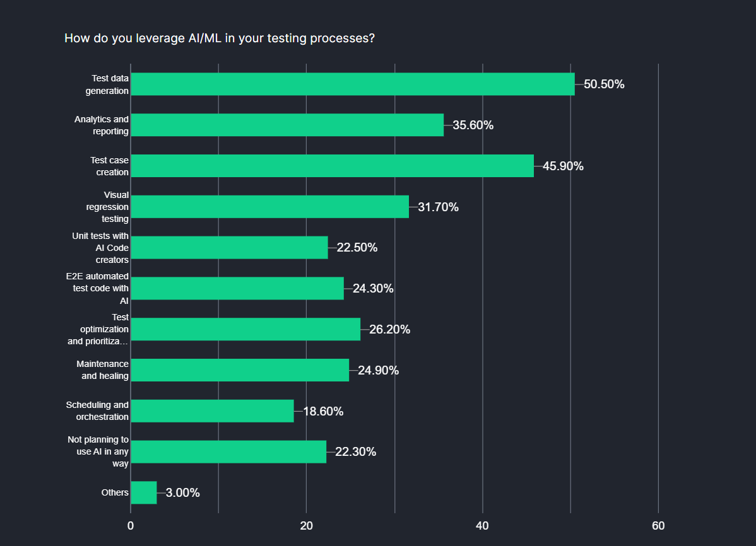Click the Test optimization and prioritization bar
The width and height of the screenshot is (756, 546).
(x=245, y=329)
